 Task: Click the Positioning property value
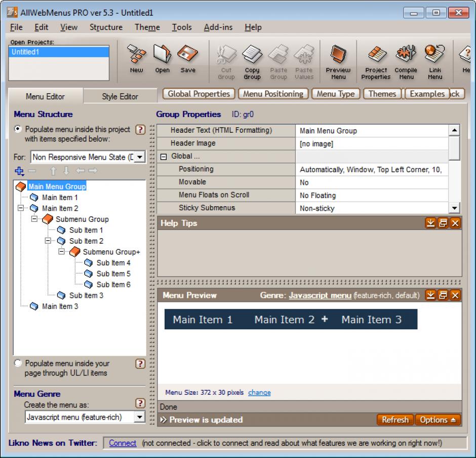372,170
